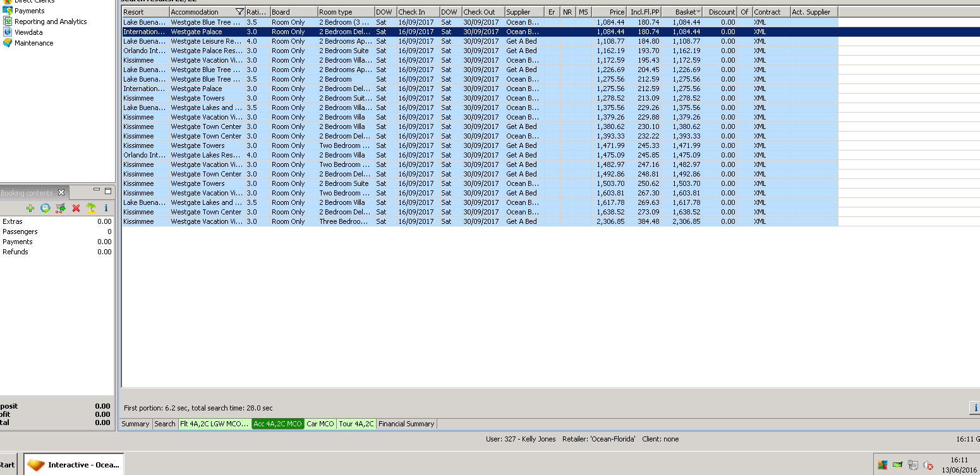Screen dimensions: 980x475
Task: Click the 'Client: none' status text
Action: pyautogui.click(x=660, y=439)
